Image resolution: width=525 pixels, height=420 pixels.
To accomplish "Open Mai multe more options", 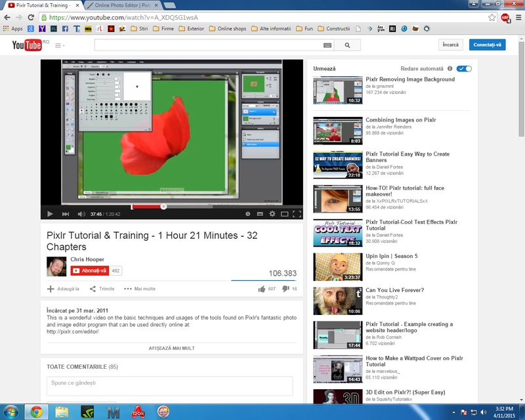I will pyautogui.click(x=140, y=289).
